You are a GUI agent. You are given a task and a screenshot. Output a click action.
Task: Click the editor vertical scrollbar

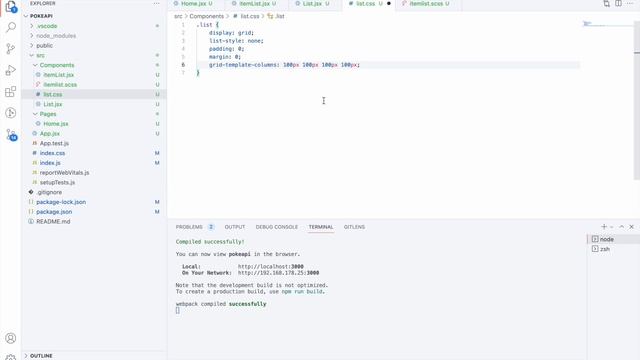tap(637, 100)
